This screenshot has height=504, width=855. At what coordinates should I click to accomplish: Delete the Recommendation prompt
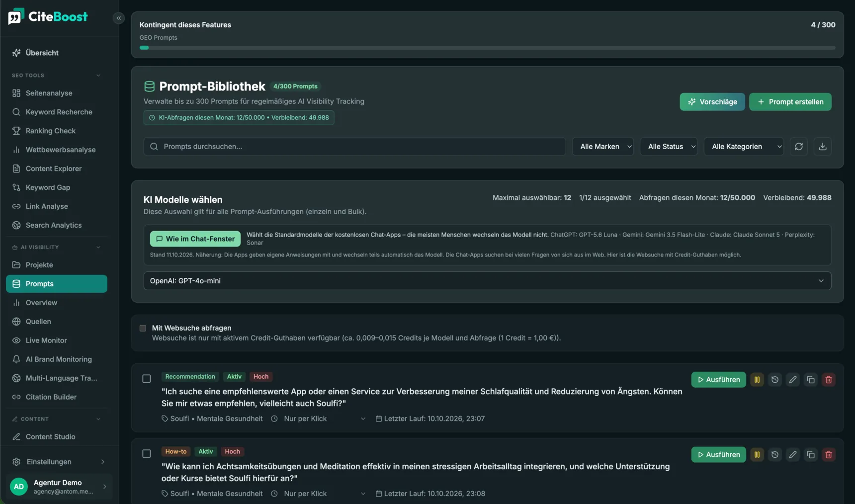click(x=829, y=380)
